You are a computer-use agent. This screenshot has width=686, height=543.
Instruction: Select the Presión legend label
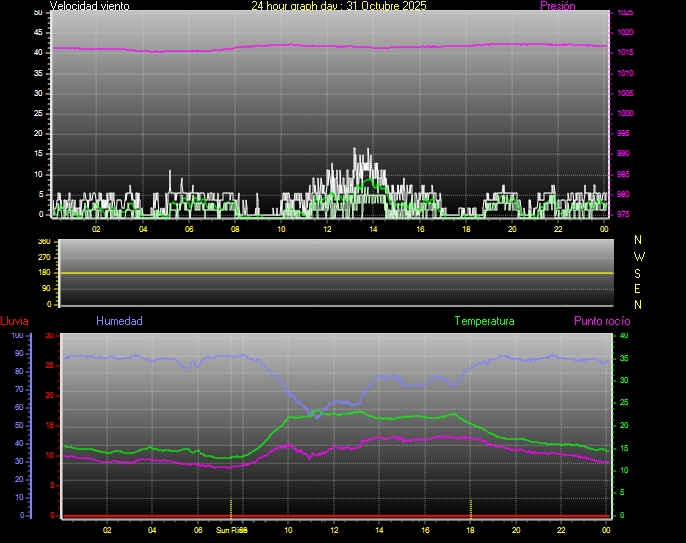pyautogui.click(x=557, y=6)
